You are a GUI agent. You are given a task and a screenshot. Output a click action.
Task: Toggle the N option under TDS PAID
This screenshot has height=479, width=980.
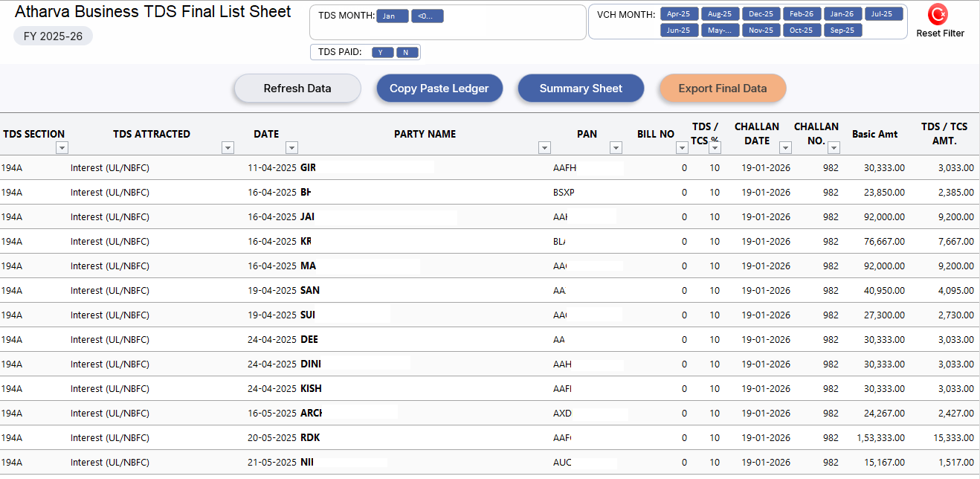(407, 51)
